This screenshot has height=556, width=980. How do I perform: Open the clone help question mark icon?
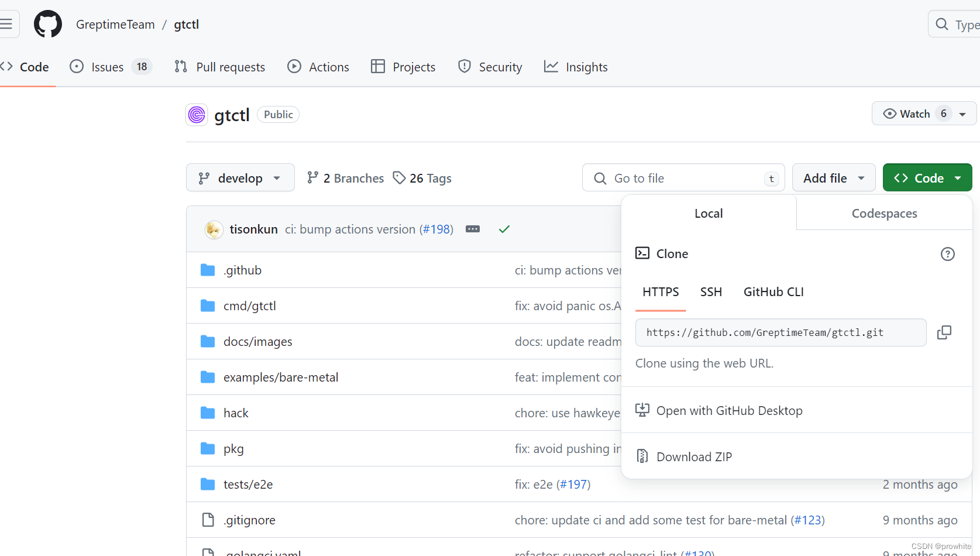[948, 254]
